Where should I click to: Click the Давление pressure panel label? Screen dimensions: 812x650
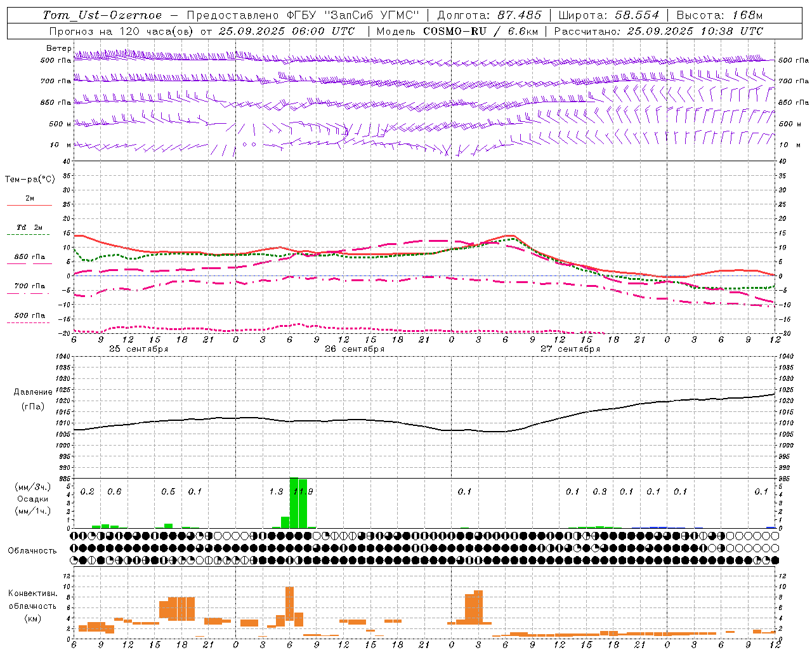(x=33, y=392)
